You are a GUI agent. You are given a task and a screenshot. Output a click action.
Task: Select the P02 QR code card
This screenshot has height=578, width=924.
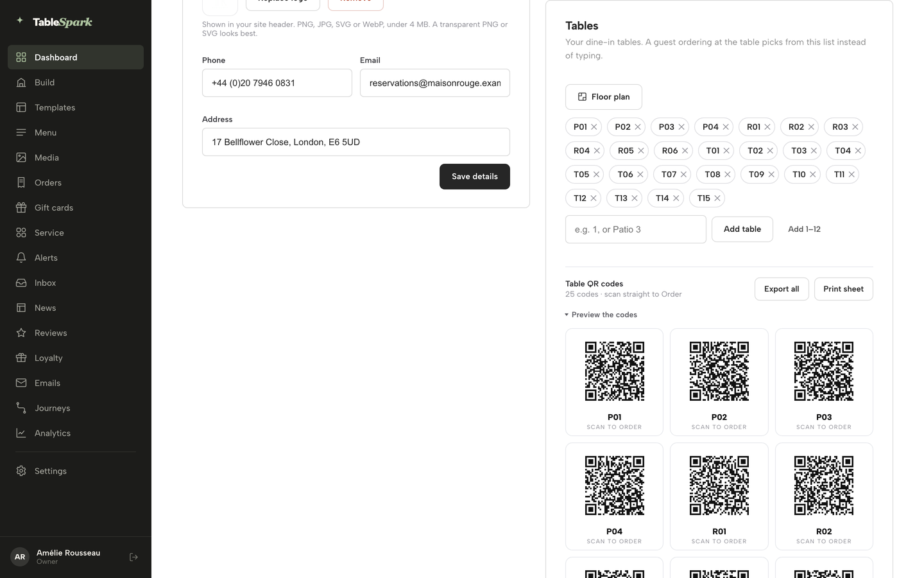719,382
